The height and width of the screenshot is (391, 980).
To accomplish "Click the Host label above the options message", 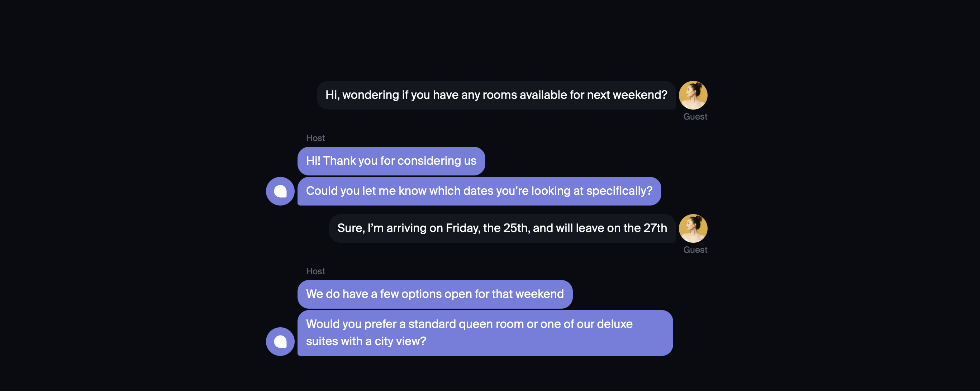I will [315, 271].
